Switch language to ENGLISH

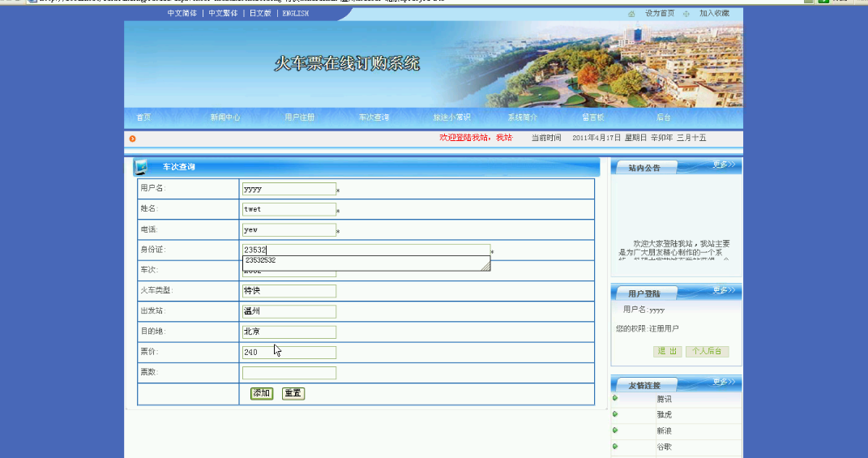tap(296, 13)
